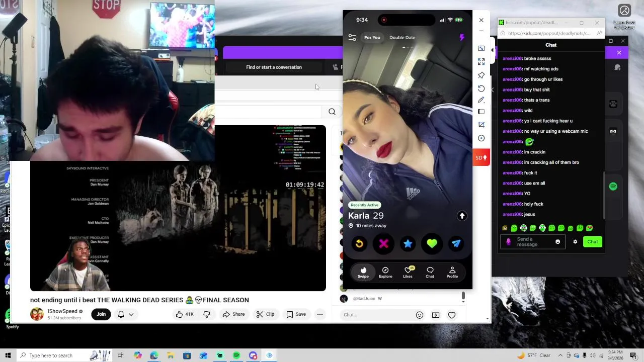644x362 pixels.
Task: Click the Windows Start button
Action: coord(8,355)
